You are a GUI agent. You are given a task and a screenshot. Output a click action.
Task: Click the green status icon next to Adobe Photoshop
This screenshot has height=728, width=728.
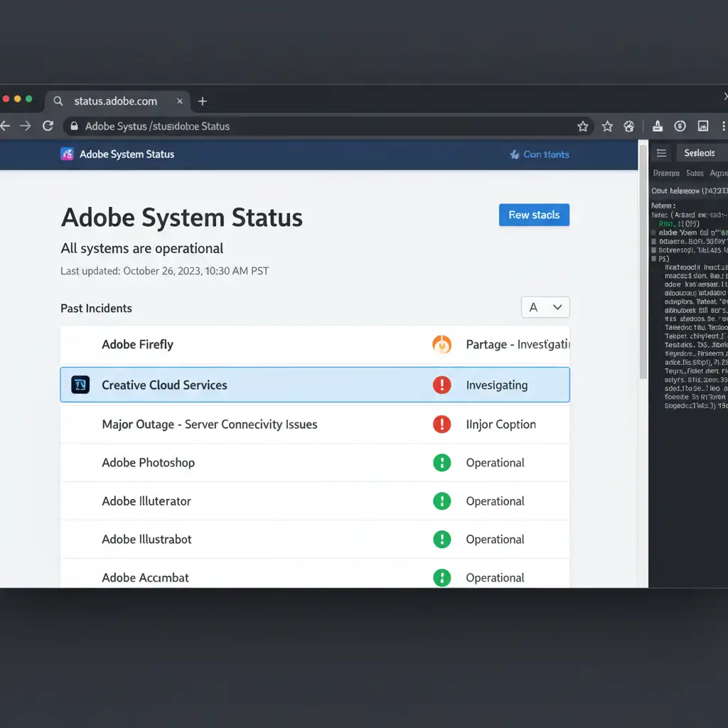[441, 463]
